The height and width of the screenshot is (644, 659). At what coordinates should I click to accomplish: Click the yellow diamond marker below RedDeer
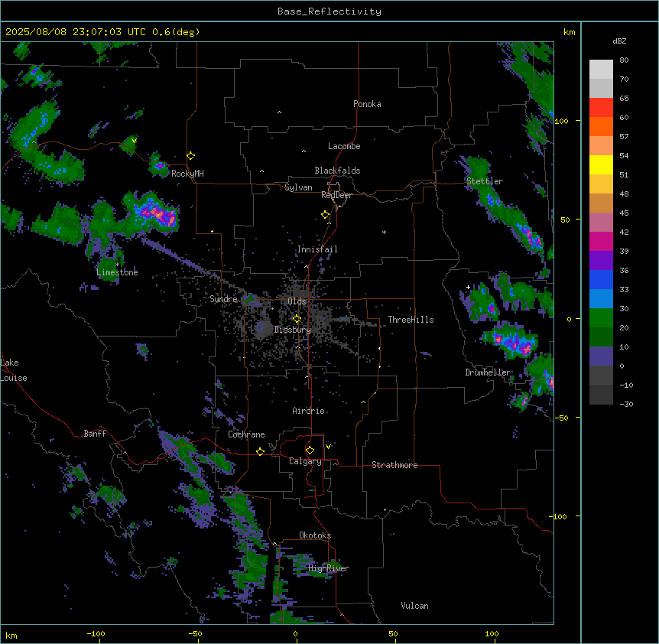point(325,215)
